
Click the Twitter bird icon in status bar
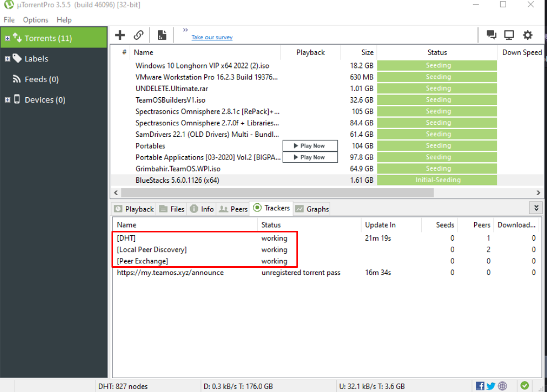tap(491, 386)
